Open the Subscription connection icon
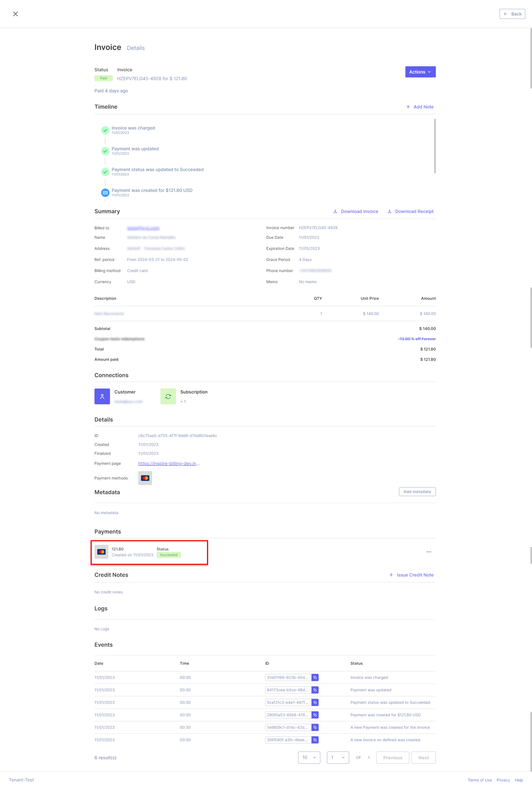532x787 pixels. [168, 396]
